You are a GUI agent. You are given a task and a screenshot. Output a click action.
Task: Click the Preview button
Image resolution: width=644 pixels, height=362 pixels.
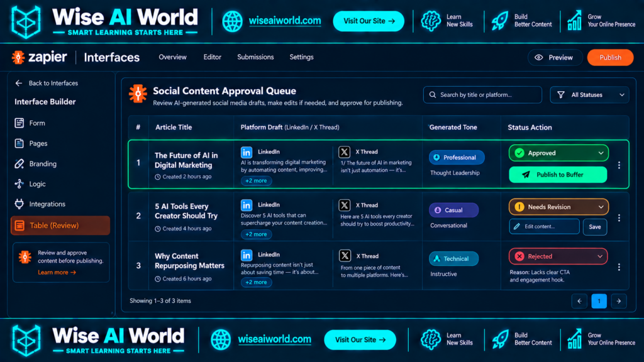(555, 57)
